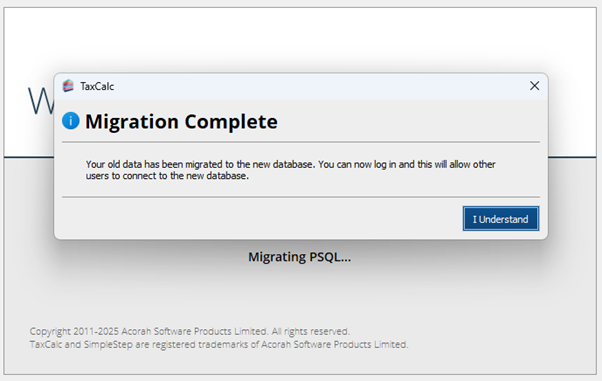
Task: Click the TaxCalc title bar text
Action: 97,86
